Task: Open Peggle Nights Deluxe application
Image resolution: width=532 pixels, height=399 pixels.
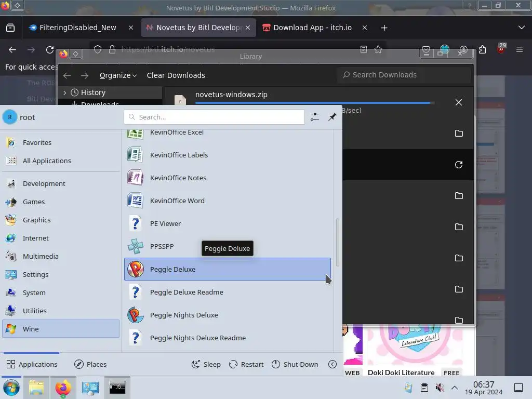Action: click(x=228, y=315)
